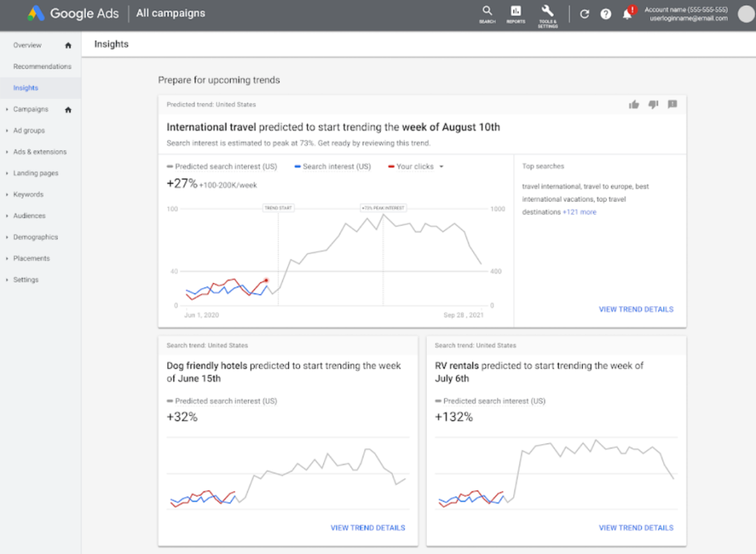Give thumbs down on International travel trend
The height and width of the screenshot is (554, 756).
653,104
